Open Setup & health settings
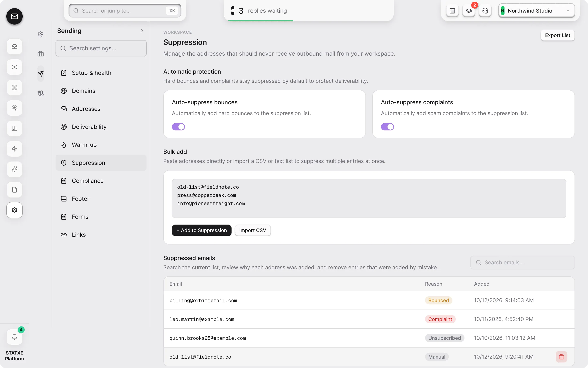Viewport: 588px width, 368px height. [101, 73]
